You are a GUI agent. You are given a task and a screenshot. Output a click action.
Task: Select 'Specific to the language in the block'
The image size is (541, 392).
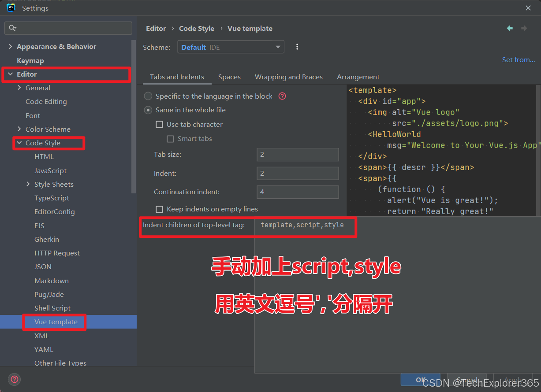[x=148, y=96]
